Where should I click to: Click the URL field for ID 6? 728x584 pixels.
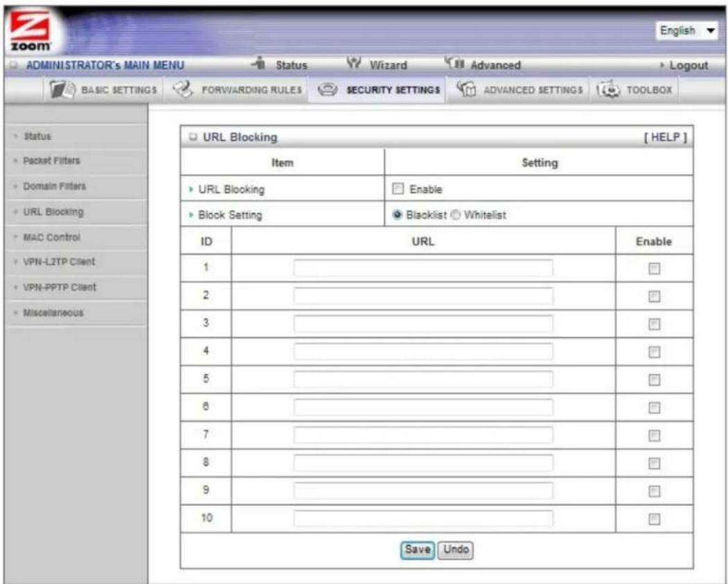(x=423, y=407)
